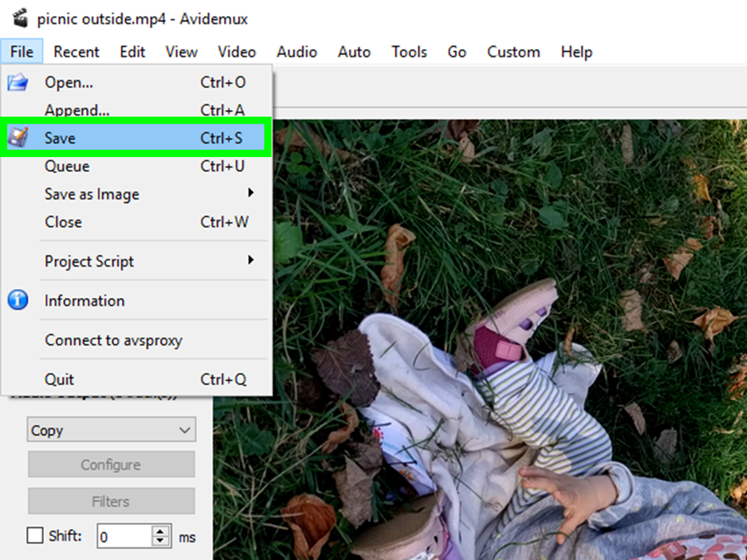This screenshot has width=747, height=560.
Task: Open the Edit menu
Action: [132, 52]
